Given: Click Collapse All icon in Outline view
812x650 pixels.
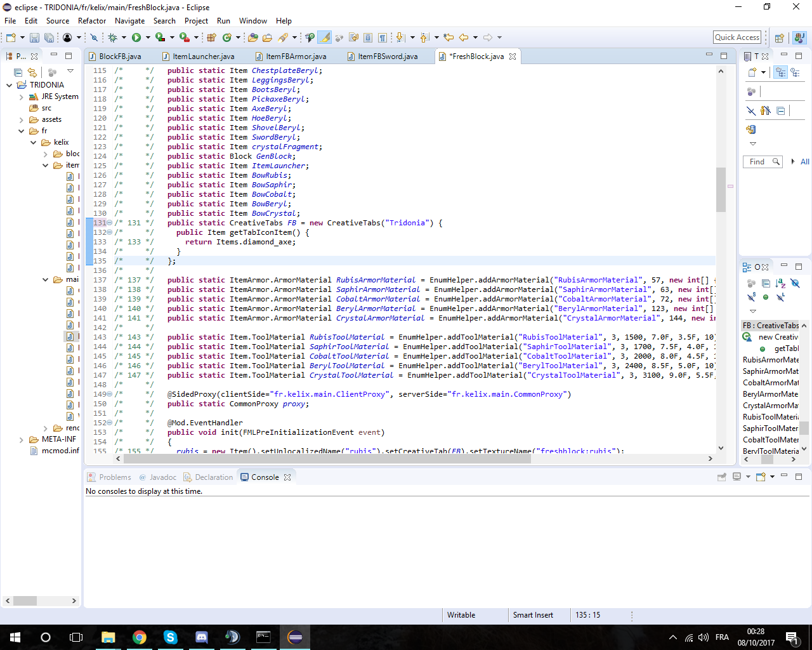Looking at the screenshot, I should 766,283.
